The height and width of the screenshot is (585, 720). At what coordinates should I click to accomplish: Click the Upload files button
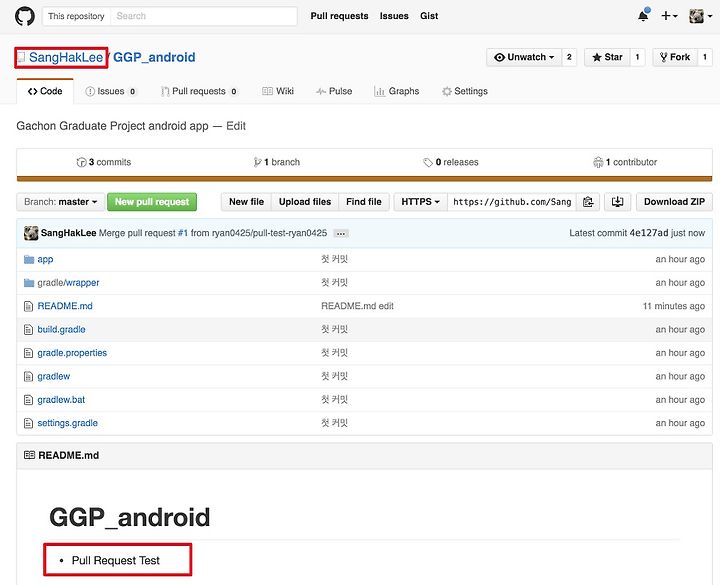[305, 202]
